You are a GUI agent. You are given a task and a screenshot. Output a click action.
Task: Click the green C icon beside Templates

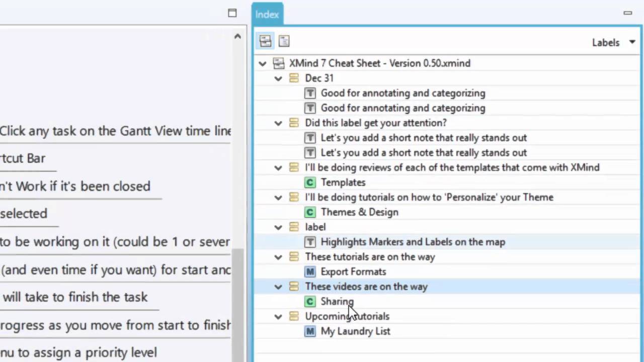310,183
